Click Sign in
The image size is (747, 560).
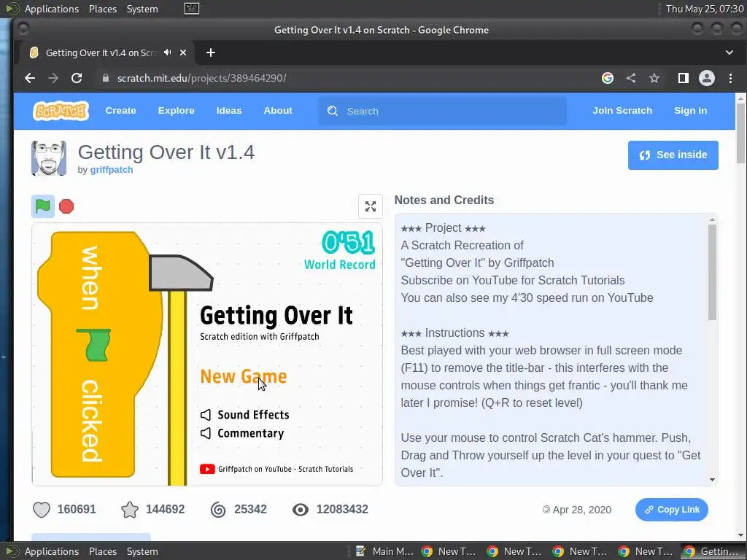(690, 111)
